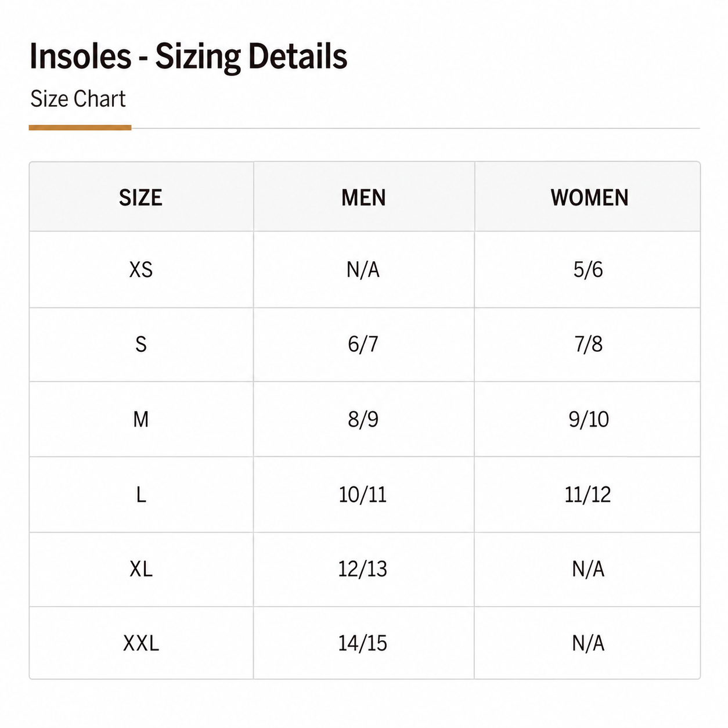Click the MEN column header
Image resolution: width=728 pixels, height=728 pixels.
(x=364, y=197)
